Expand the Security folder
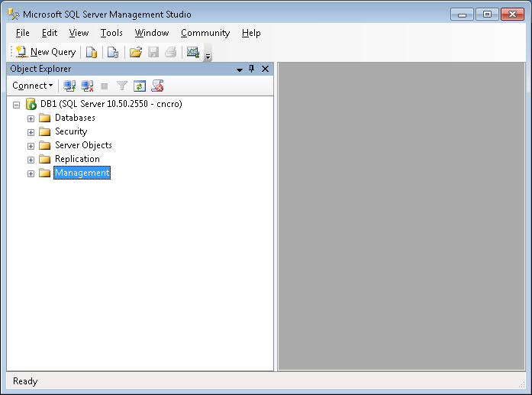 tap(31, 132)
